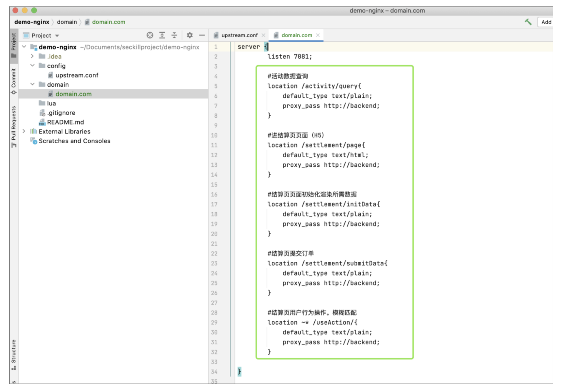562x392 pixels.
Task: Collapse the config folder
Action: coord(32,66)
